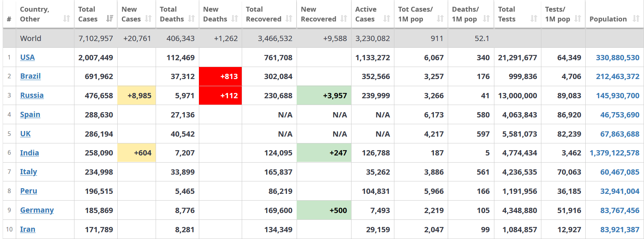Click USA total tests 21,291,677
This screenshot has height=239, width=644.
click(517, 58)
